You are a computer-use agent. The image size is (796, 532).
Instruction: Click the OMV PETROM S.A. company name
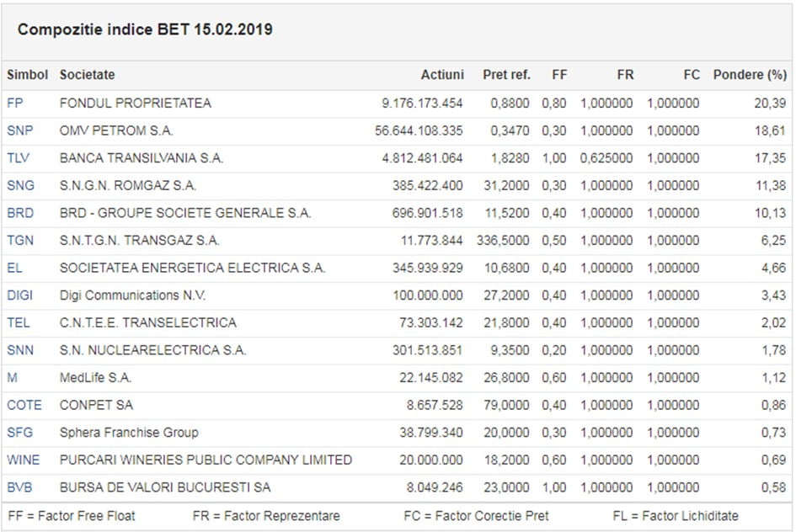coord(116,130)
